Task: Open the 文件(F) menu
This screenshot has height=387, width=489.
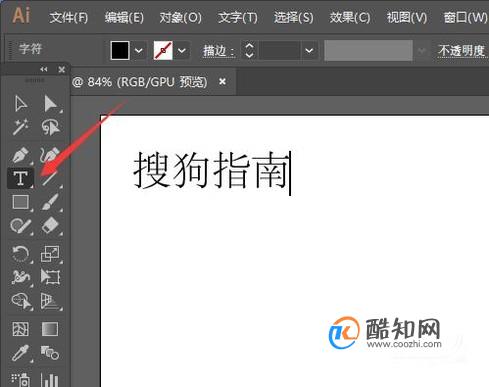Action: [x=69, y=17]
